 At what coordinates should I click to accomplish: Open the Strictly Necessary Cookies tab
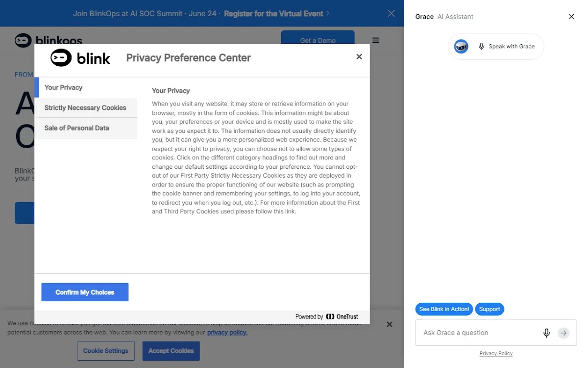(x=86, y=107)
